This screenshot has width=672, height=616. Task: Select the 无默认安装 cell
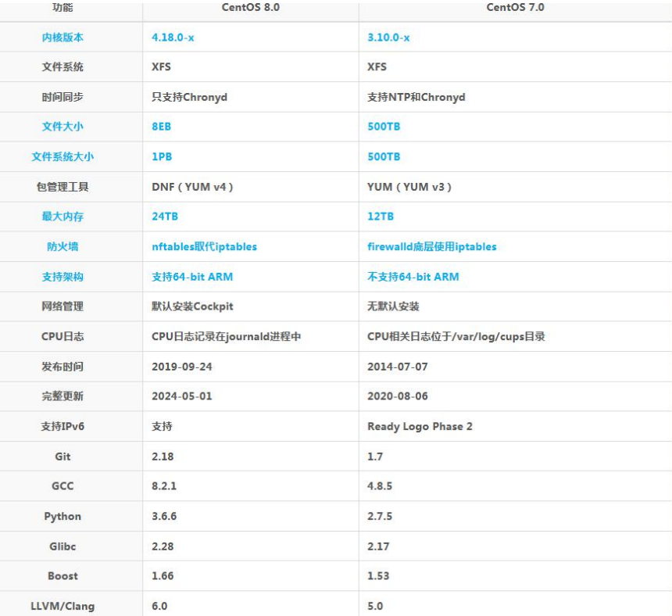[x=393, y=306]
